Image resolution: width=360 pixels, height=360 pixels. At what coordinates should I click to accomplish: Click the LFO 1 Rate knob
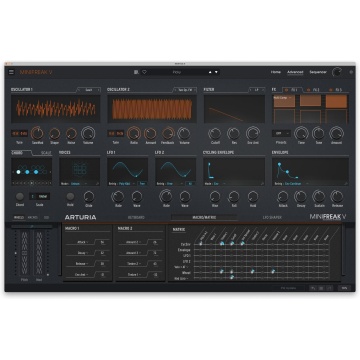tap(118, 197)
